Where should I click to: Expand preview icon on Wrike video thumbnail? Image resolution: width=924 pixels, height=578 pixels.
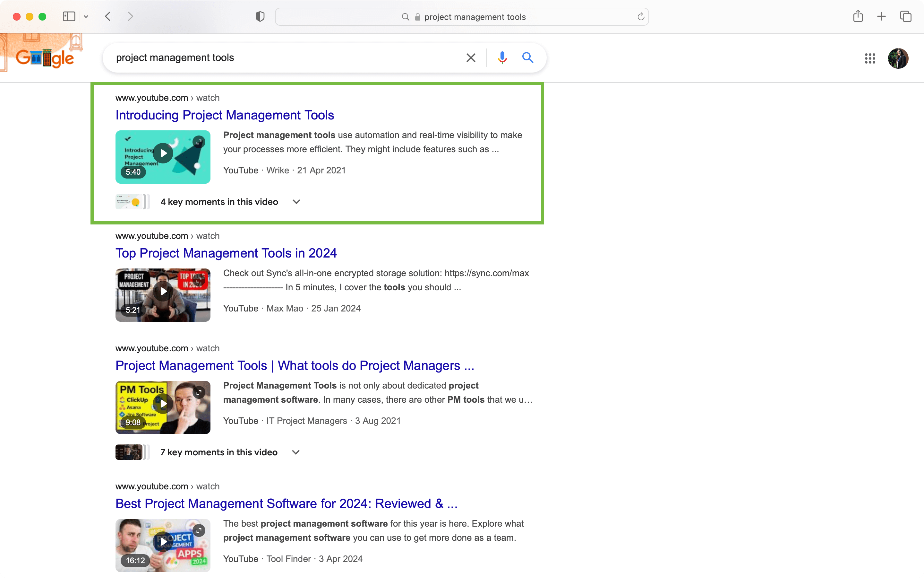199,142
